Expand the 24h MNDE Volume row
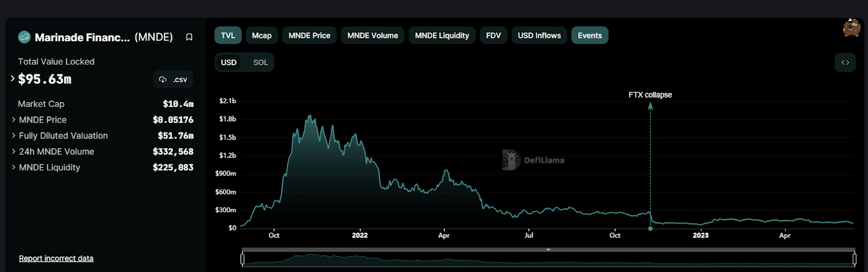This screenshot has height=272, width=868. [x=14, y=151]
